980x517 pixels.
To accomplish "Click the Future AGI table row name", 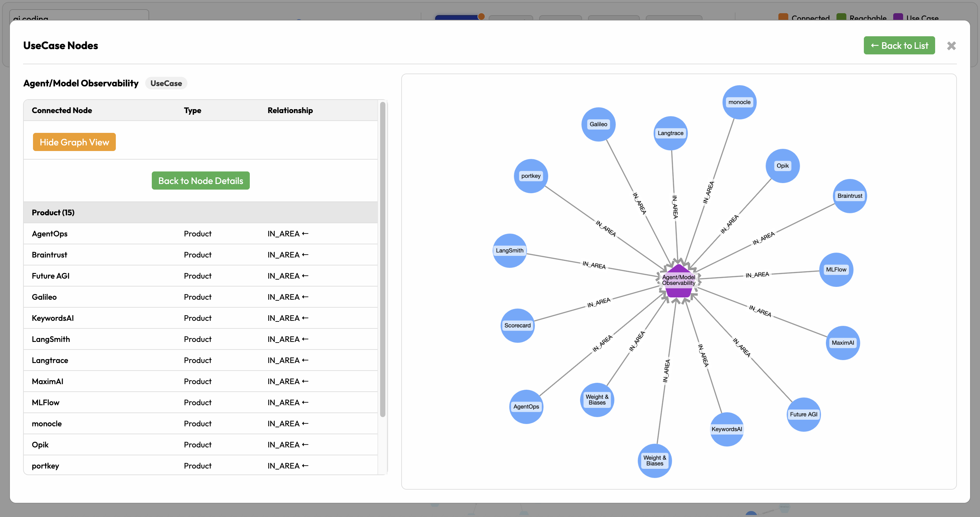I will click(50, 276).
